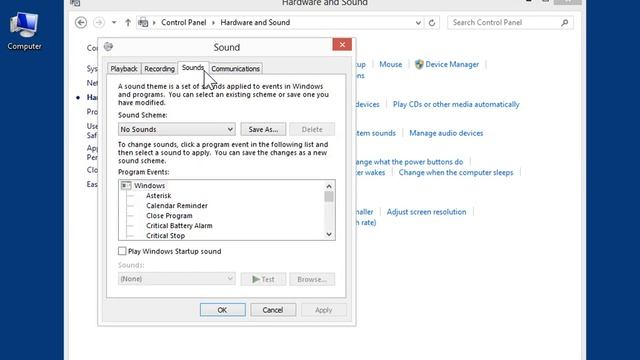Click the Program Events scrollbar thumb
Screen dimensions: 640x360
click(x=329, y=197)
